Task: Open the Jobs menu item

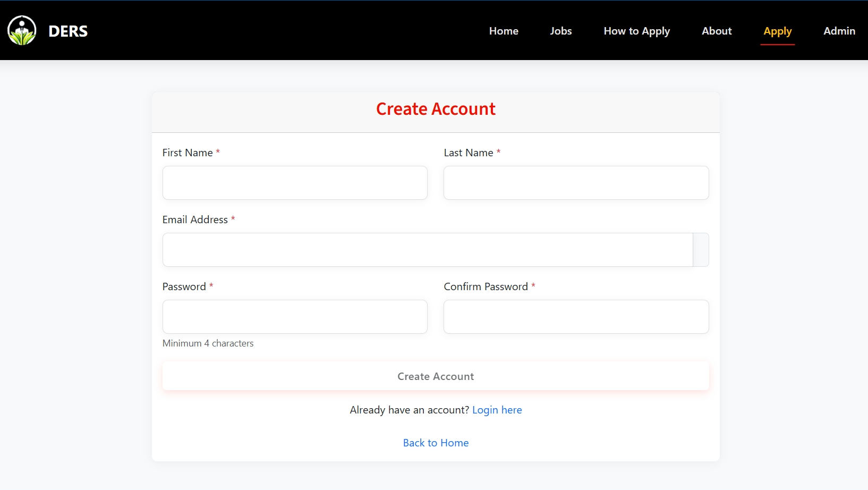Action: (x=560, y=31)
